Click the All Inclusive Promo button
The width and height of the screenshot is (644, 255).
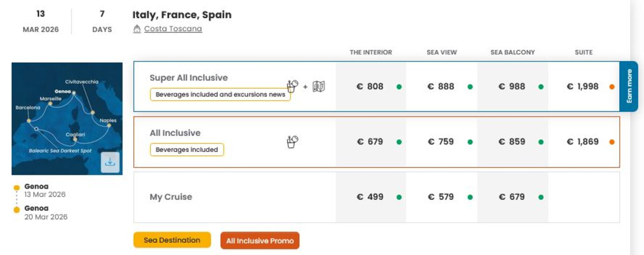tap(260, 241)
